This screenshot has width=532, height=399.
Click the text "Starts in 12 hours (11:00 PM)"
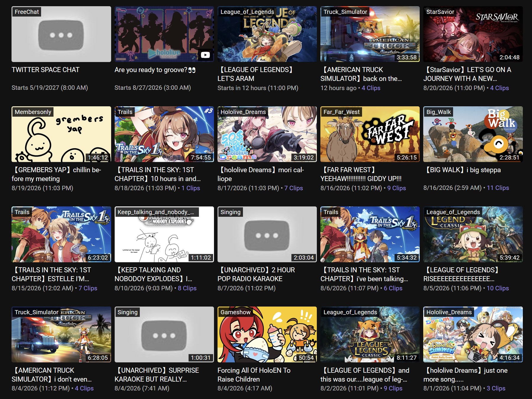(258, 88)
